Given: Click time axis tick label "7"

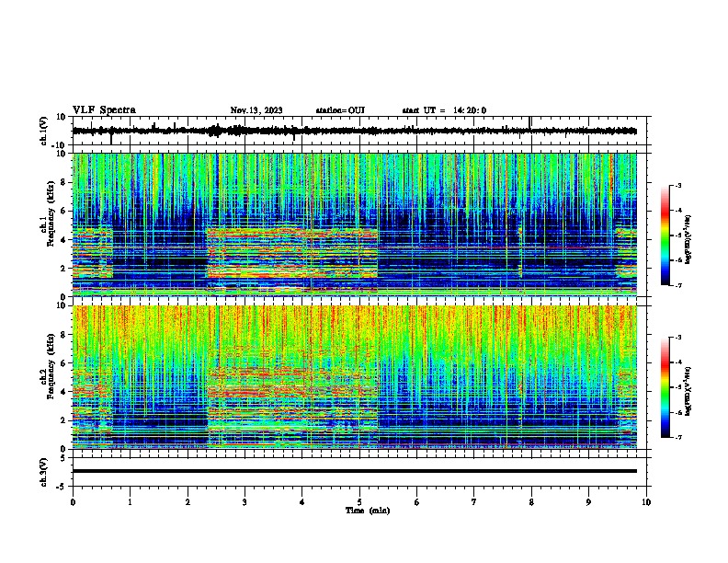Looking at the screenshot, I should tap(474, 502).
